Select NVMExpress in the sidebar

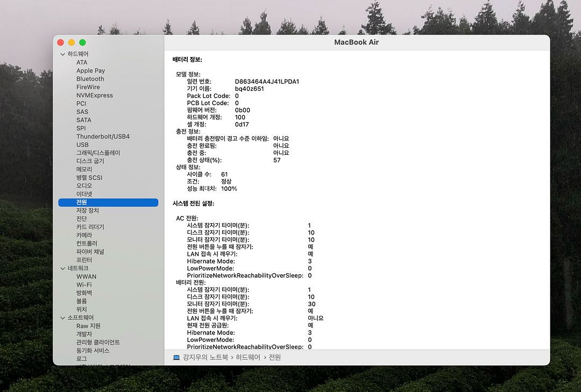[x=94, y=95]
